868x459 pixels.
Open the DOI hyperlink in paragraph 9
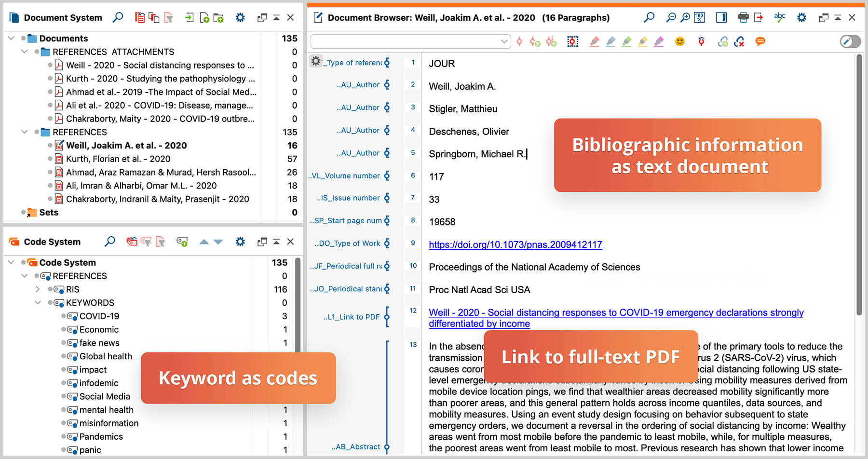[515, 244]
